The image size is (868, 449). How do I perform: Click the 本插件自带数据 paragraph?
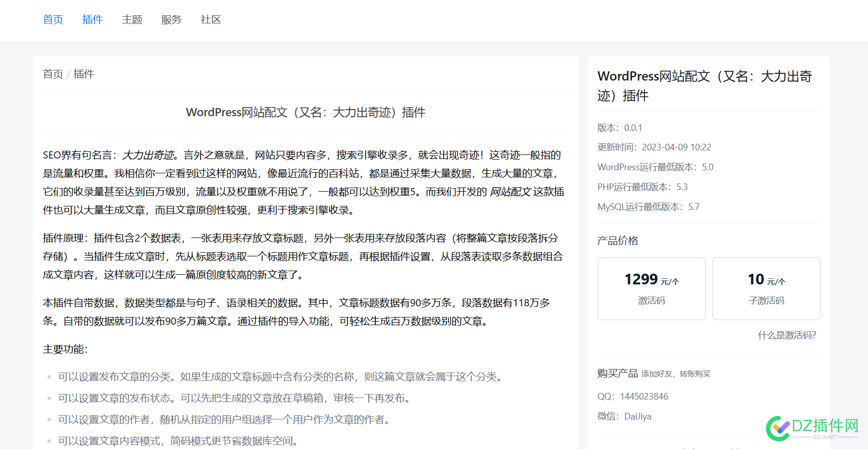[x=297, y=312]
